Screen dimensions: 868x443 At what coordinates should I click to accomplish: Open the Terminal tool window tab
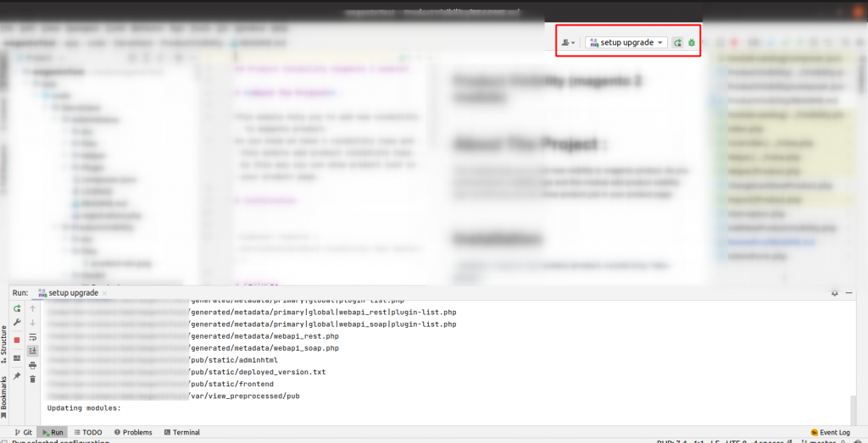(182, 433)
